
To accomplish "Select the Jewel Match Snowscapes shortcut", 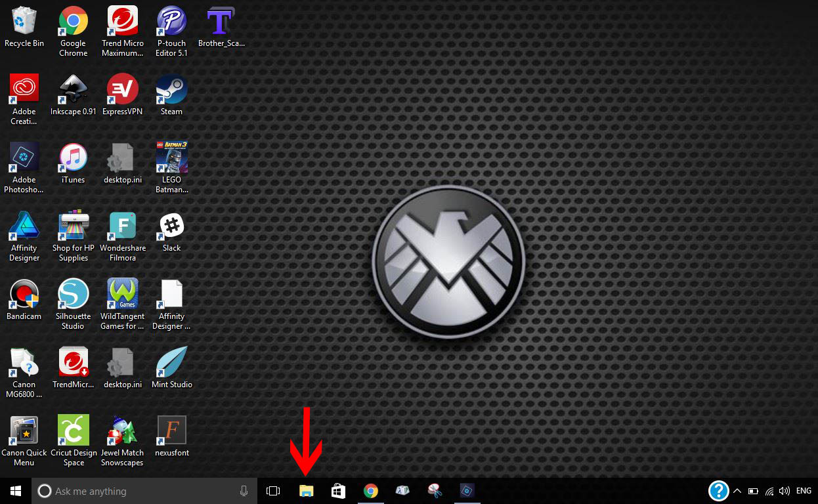I will point(122,440).
